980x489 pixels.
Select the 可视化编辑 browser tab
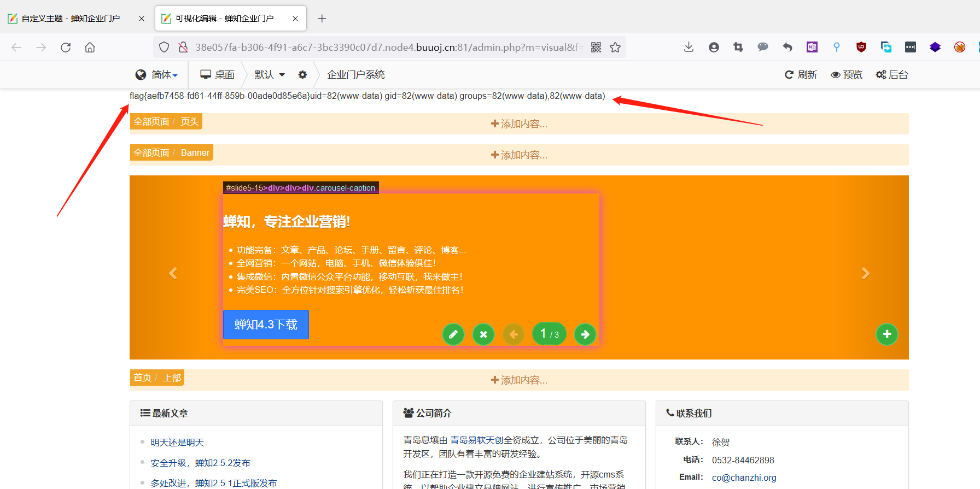231,19
